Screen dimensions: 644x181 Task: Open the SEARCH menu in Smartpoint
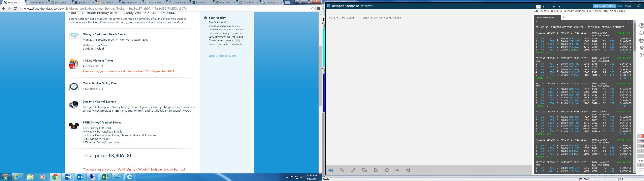click(598, 11)
